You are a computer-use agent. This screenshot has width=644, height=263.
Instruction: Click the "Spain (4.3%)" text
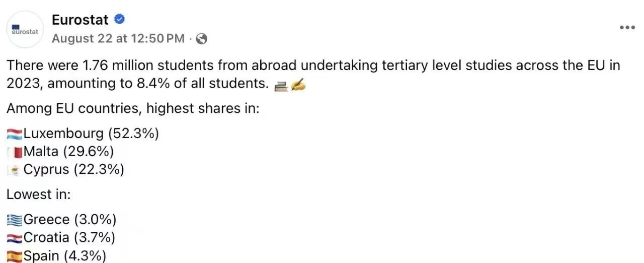(x=65, y=255)
